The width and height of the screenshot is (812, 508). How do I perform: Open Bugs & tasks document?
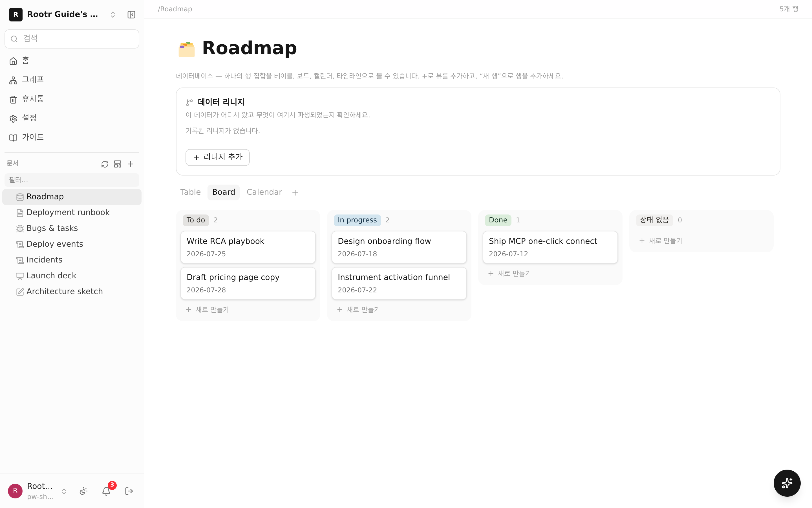(72, 229)
